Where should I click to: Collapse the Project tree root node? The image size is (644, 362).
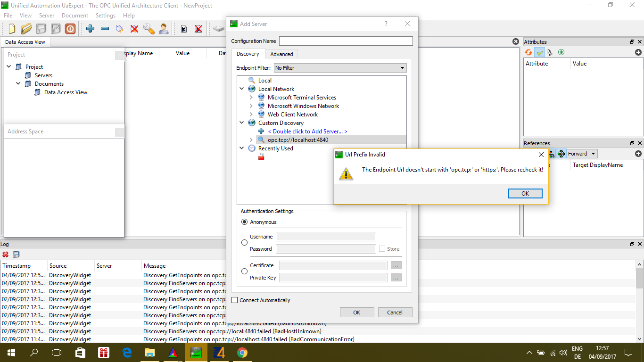click(x=9, y=67)
